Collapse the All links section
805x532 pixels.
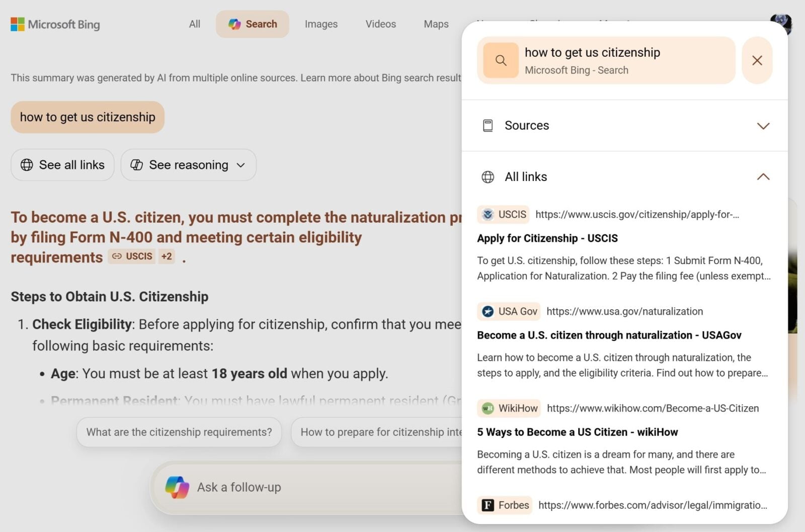point(763,177)
